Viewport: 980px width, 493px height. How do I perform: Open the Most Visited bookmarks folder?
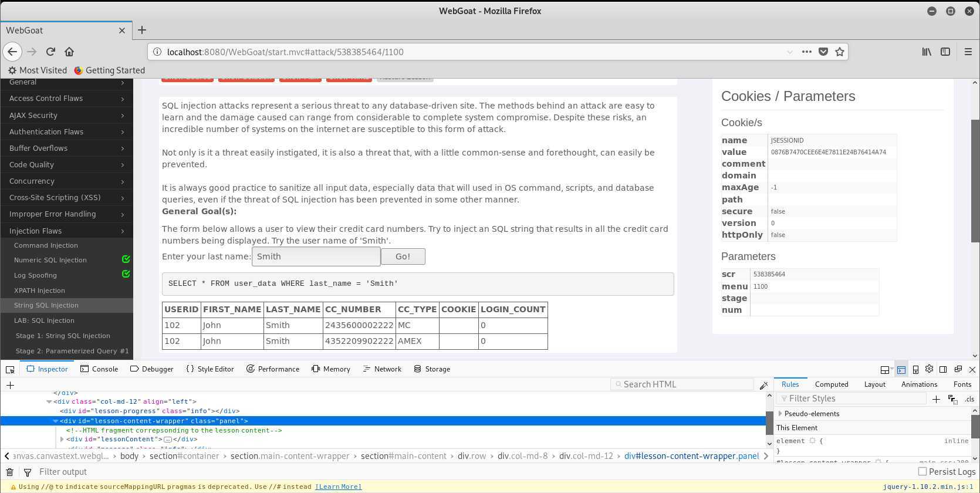[x=37, y=70]
